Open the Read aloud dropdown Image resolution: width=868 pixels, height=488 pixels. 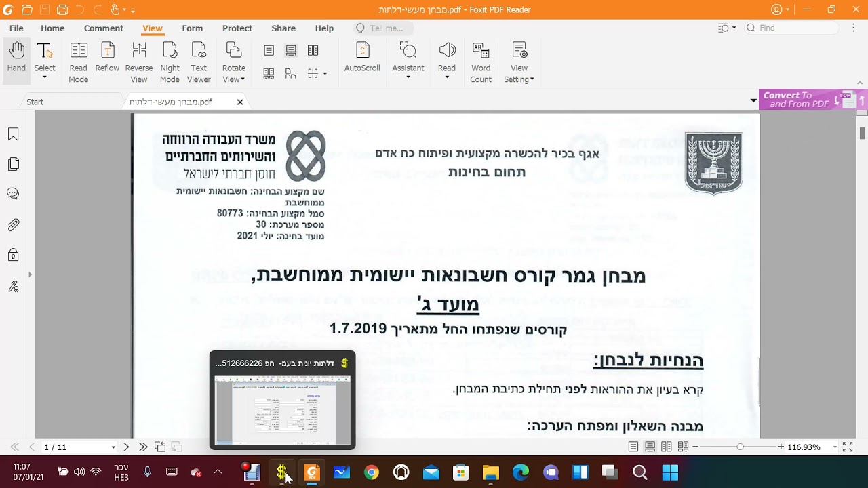point(447,61)
